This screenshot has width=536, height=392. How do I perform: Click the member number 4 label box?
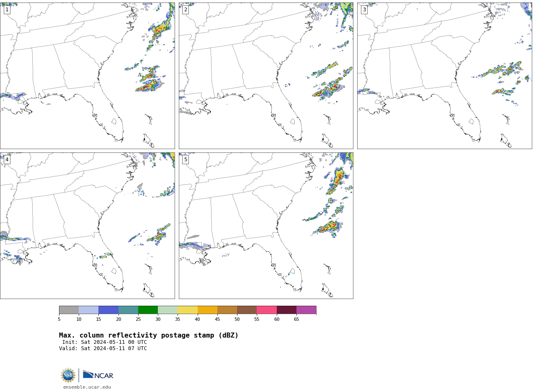point(7,160)
